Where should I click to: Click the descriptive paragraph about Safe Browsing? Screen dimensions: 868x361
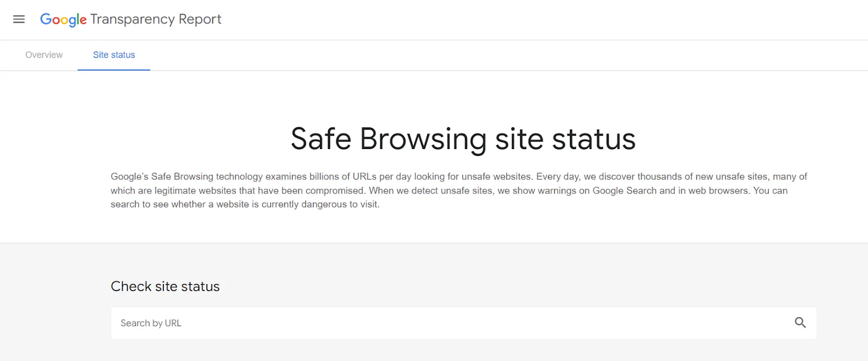(458, 190)
